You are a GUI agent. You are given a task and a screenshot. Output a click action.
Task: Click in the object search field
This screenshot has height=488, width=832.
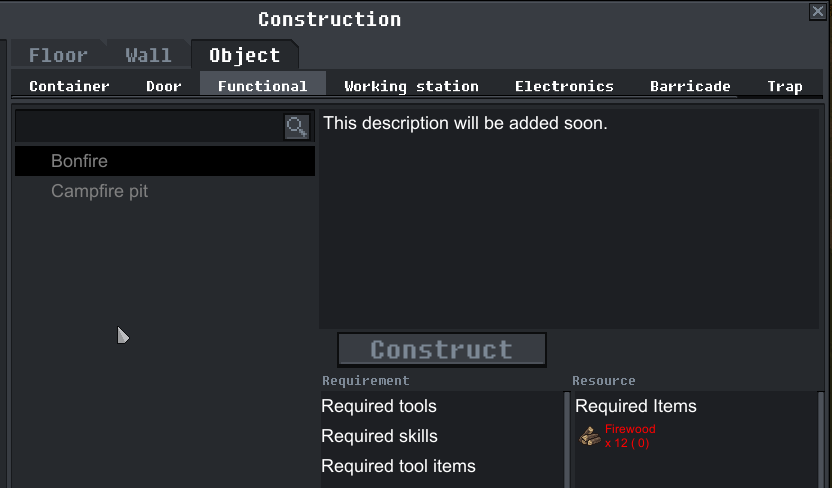pyautogui.click(x=150, y=126)
